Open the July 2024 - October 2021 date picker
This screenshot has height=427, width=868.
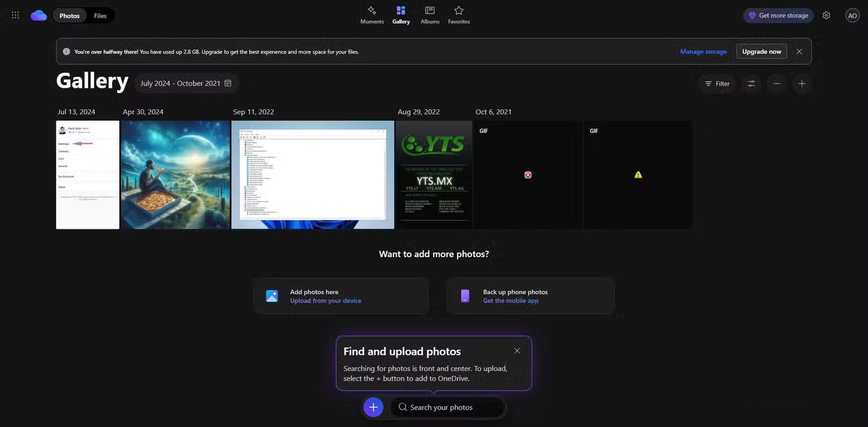(186, 83)
